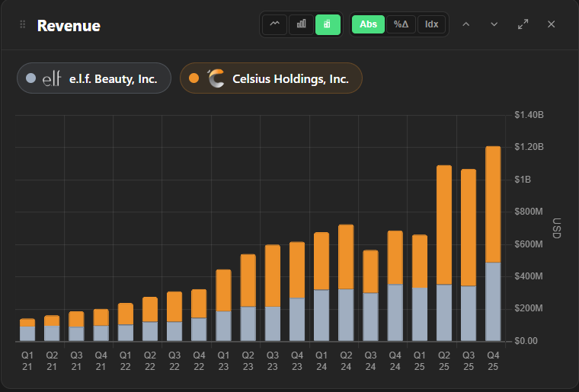The height and width of the screenshot is (392, 579).
Task: Click the Celsius orange segment for Q2 25
Action: (444, 225)
